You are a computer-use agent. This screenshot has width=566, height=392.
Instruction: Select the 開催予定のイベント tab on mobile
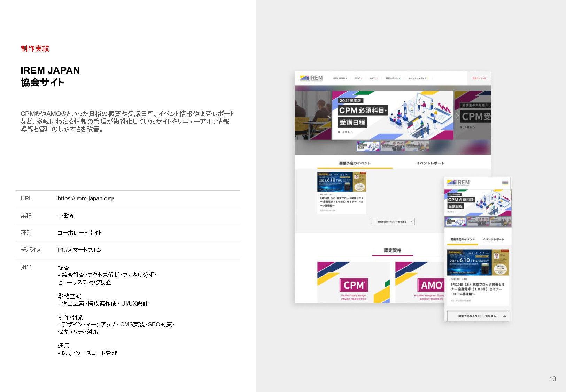pyautogui.click(x=462, y=239)
